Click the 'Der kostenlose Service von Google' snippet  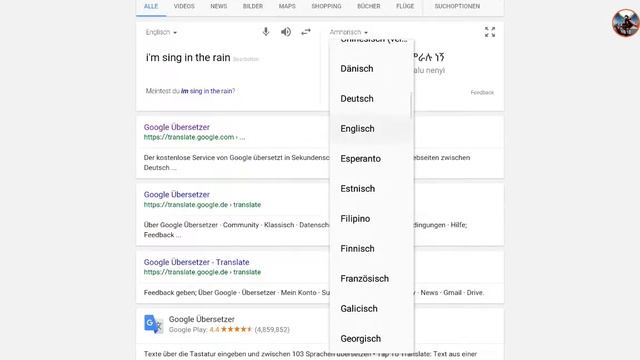237,162
